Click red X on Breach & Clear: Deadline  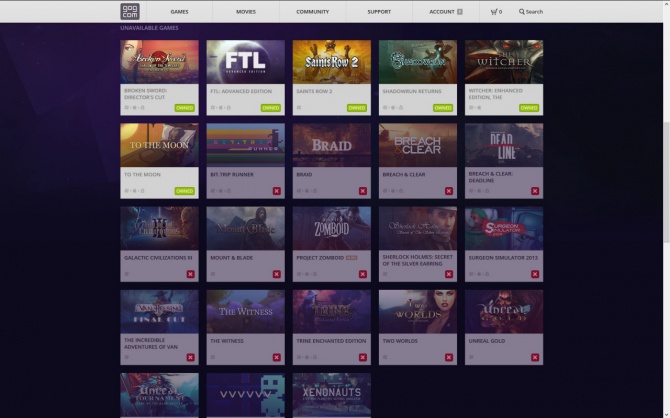(535, 191)
